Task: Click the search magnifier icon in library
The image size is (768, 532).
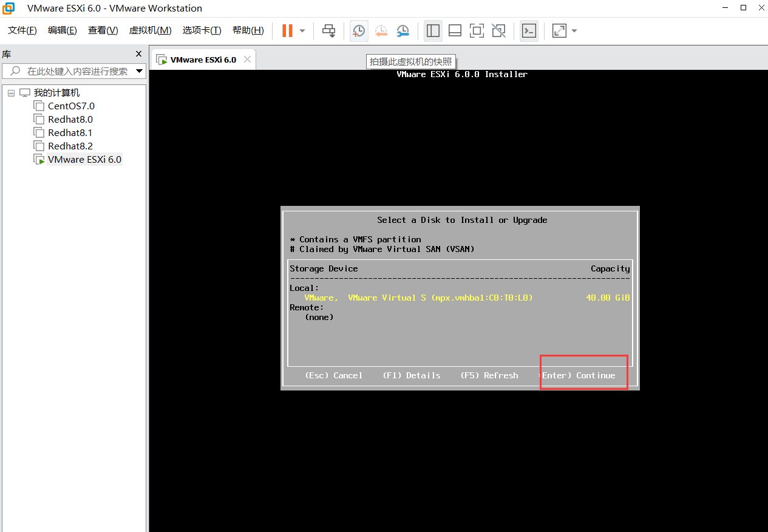Action: [16, 71]
